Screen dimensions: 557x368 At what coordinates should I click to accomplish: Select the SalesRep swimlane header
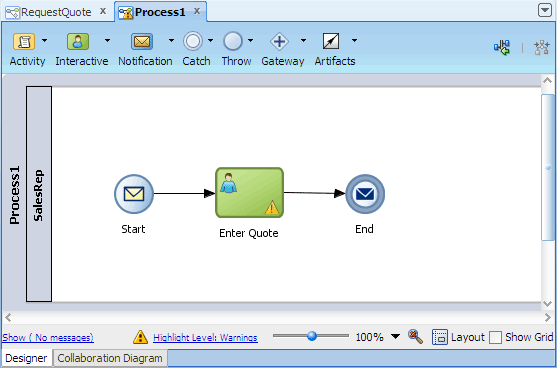[39, 194]
